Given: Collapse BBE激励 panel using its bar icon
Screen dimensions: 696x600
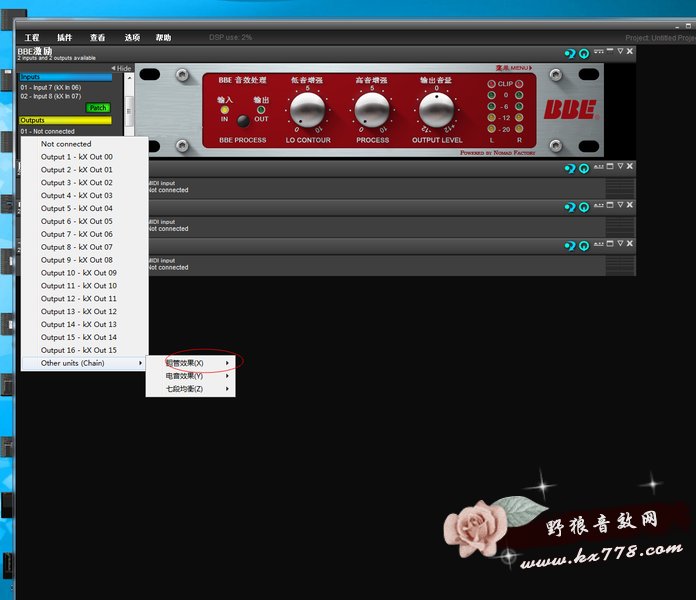Looking at the screenshot, I should coord(610,51).
